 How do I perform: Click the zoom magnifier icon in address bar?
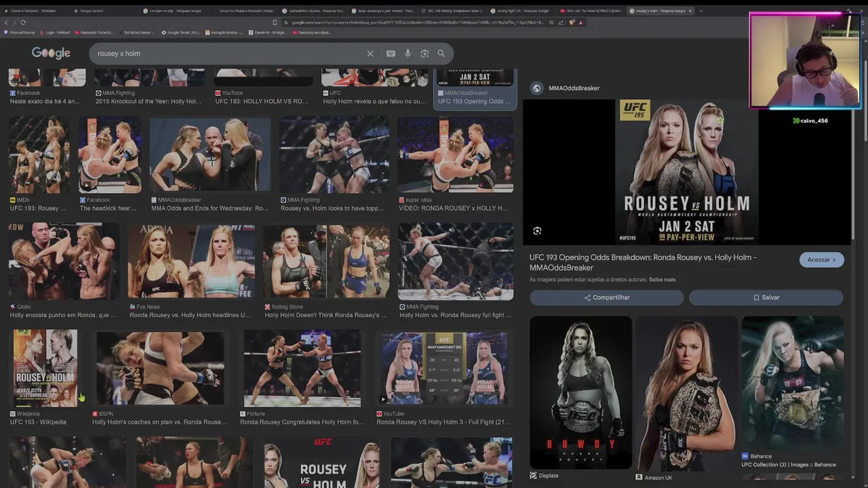click(x=551, y=22)
